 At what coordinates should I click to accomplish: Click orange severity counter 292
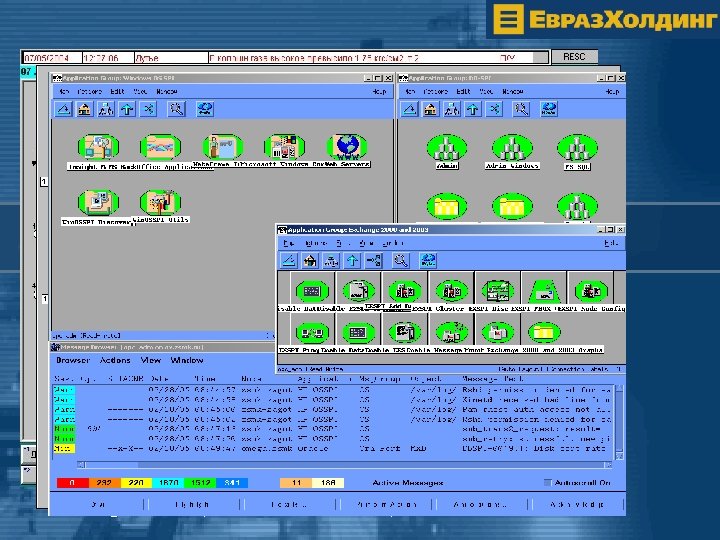click(x=104, y=483)
